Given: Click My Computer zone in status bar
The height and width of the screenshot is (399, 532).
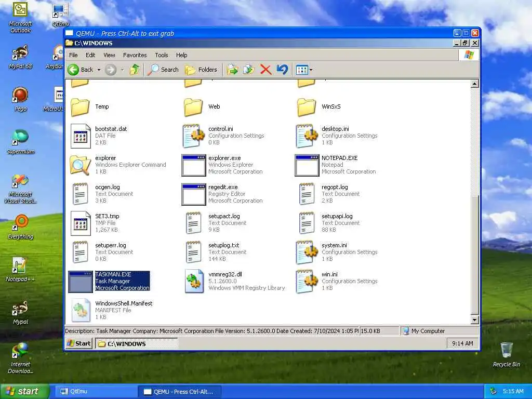Looking at the screenshot, I should click(x=440, y=331).
